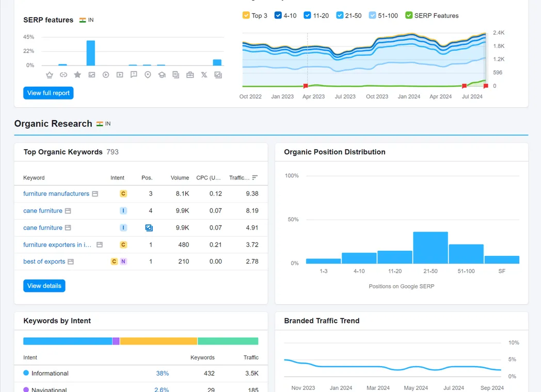Open the best of exports keyword link
541x392 pixels.
point(44,262)
